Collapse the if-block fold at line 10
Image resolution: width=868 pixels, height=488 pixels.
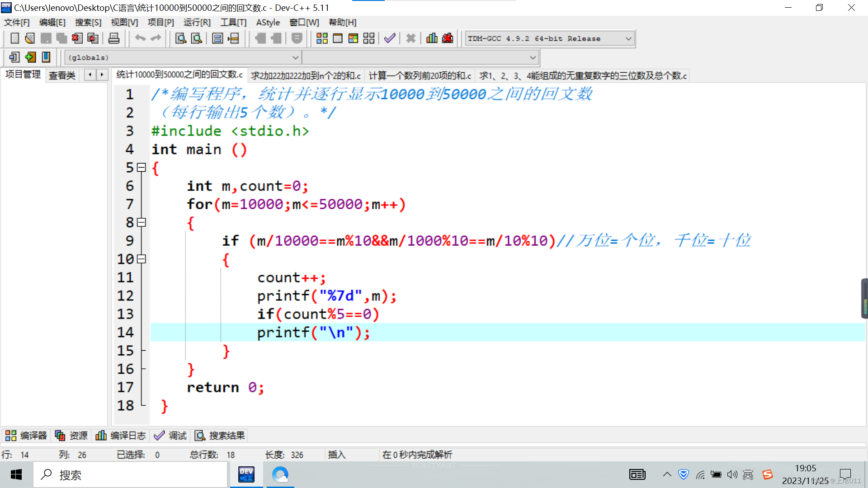142,259
